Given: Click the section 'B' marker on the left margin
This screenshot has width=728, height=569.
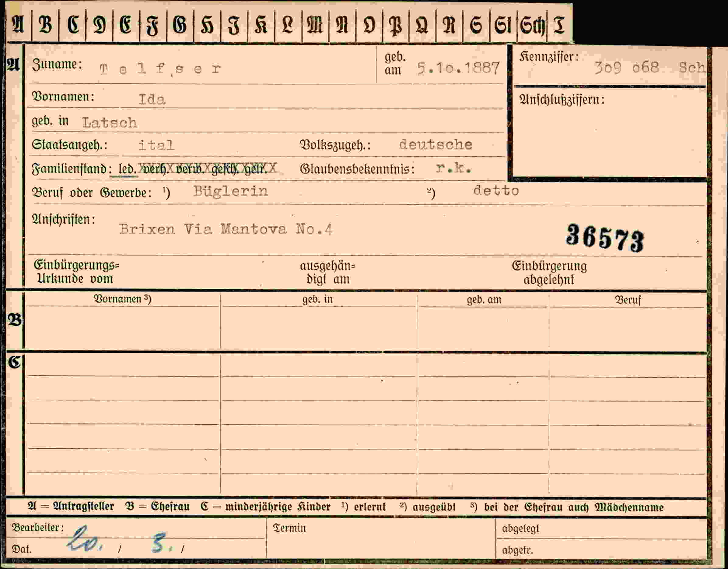Looking at the screenshot, I should pyautogui.click(x=15, y=320).
